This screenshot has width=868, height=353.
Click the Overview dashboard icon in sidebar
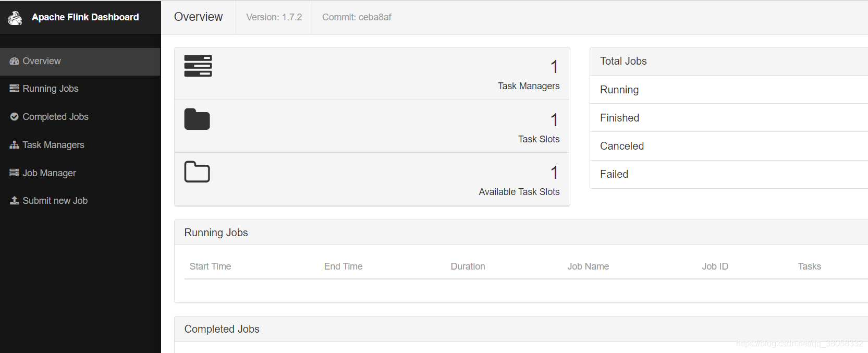[x=14, y=61]
